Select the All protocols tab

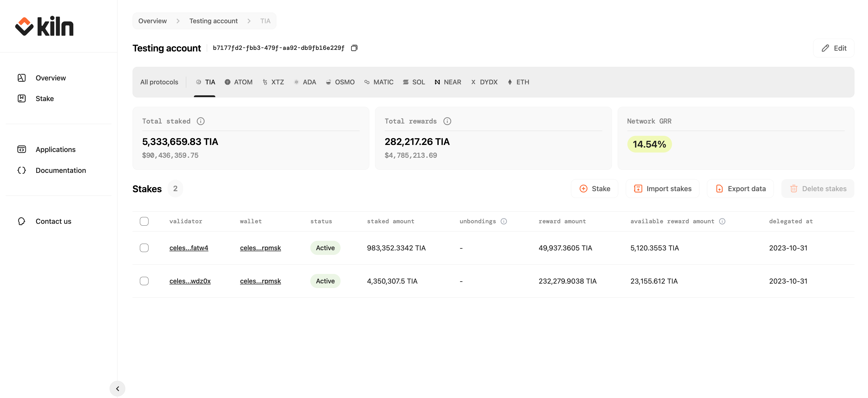click(159, 82)
